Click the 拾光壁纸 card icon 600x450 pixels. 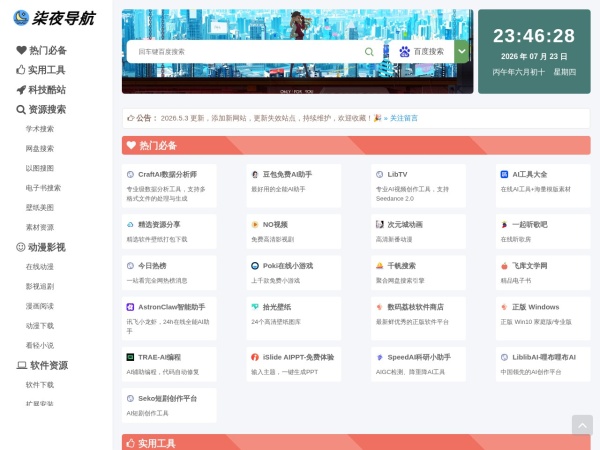coord(255,307)
